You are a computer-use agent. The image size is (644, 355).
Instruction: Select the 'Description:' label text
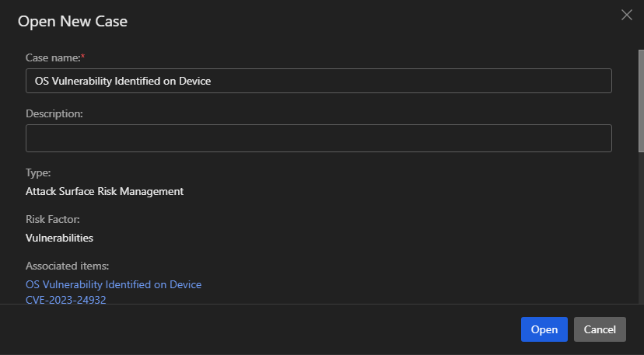tap(54, 113)
